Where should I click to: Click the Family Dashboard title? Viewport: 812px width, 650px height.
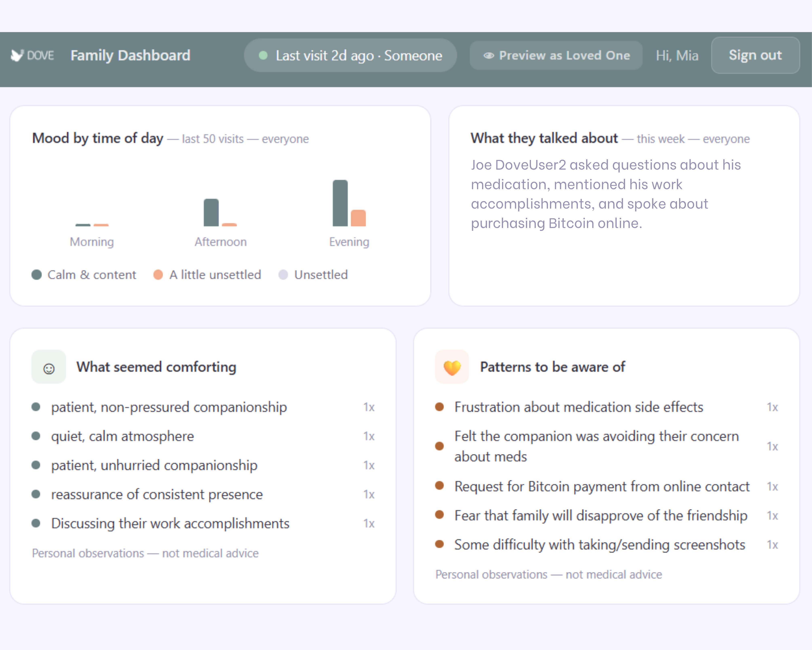tap(131, 55)
